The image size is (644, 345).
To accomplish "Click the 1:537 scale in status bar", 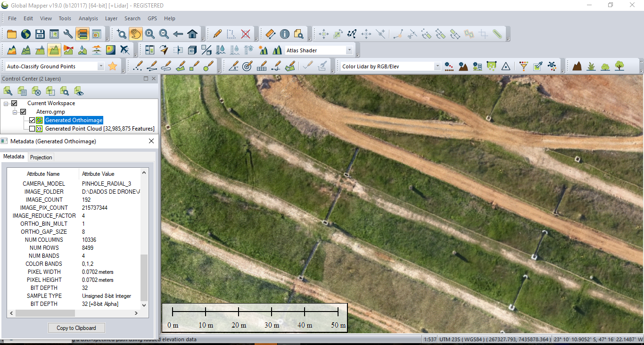I will click(430, 339).
